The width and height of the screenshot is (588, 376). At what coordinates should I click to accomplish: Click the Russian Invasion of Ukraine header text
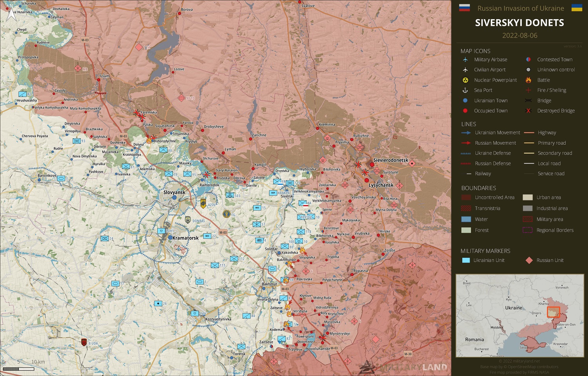point(521,8)
